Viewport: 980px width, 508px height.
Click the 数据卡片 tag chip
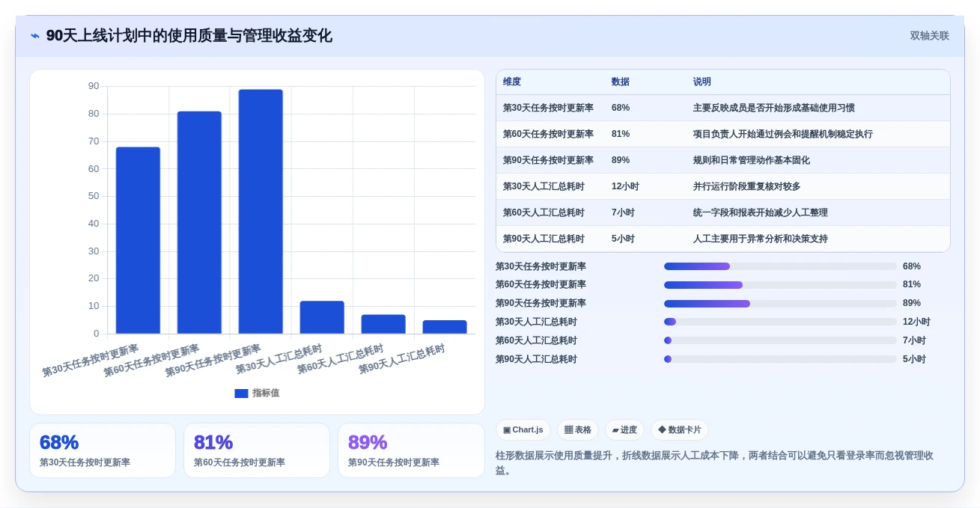point(680,430)
